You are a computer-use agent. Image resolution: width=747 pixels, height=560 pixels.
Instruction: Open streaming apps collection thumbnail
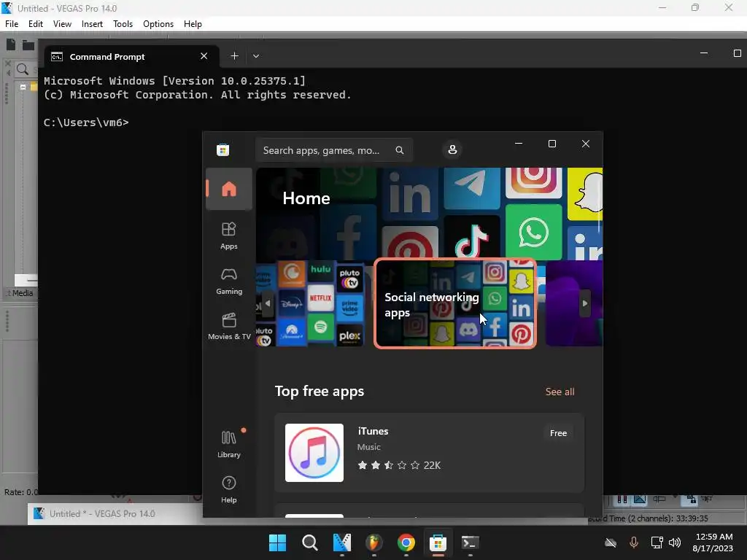[x=311, y=303]
